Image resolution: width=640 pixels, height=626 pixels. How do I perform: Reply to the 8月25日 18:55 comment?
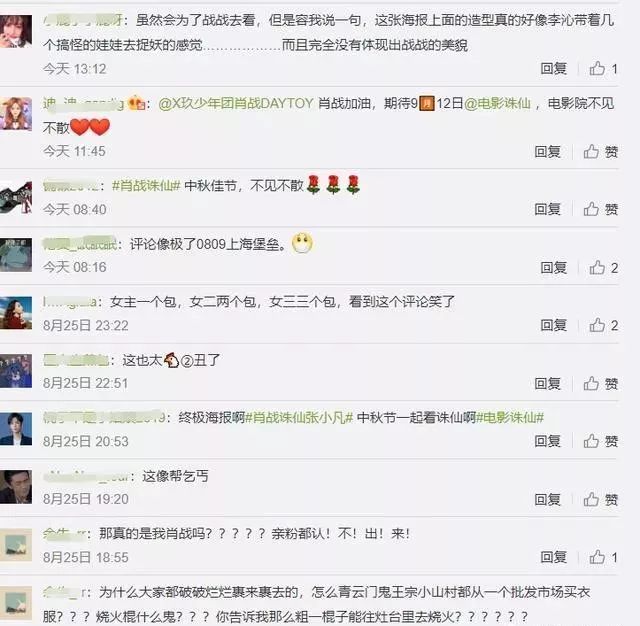pyautogui.click(x=553, y=557)
